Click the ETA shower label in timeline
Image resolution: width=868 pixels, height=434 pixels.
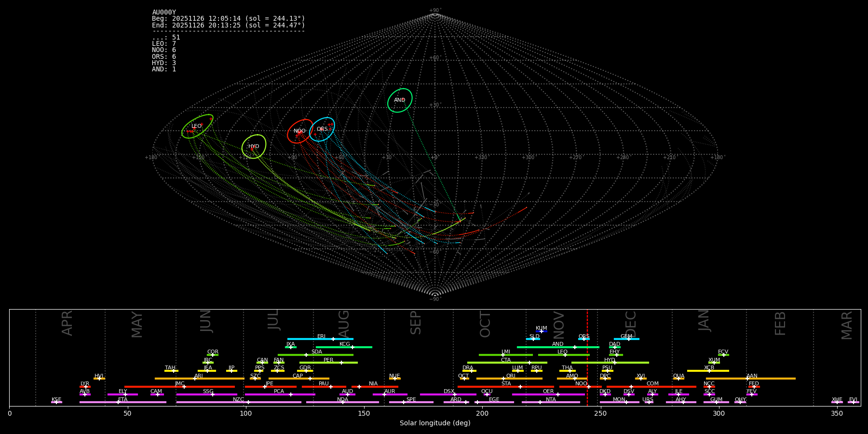[x=123, y=400]
